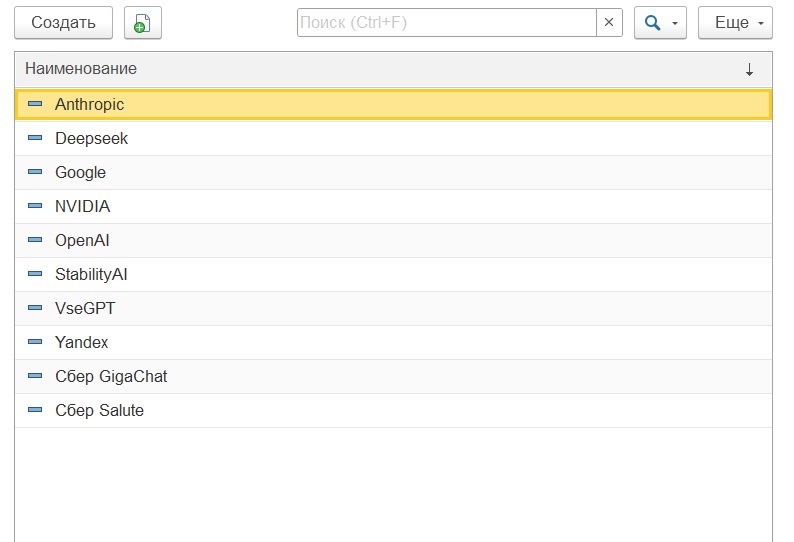Click the item icon beside Deepseek
This screenshot has width=794, height=542.
(35, 138)
